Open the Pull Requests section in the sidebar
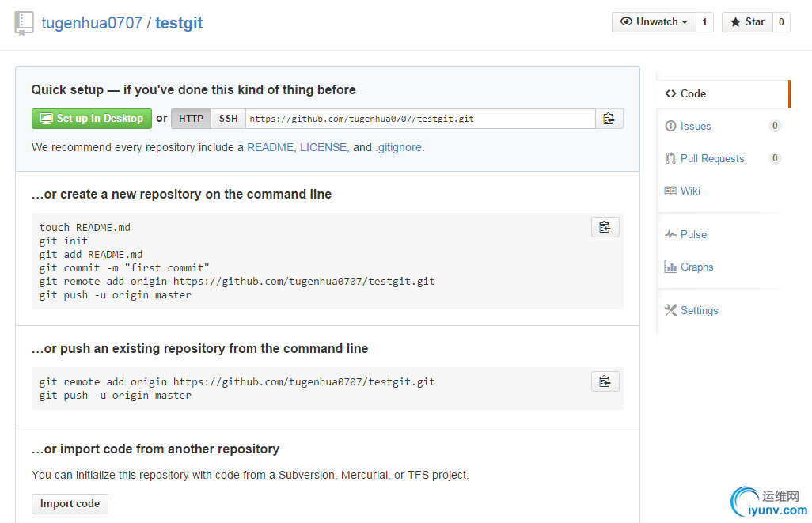Image resolution: width=812 pixels, height=523 pixels. pos(711,158)
